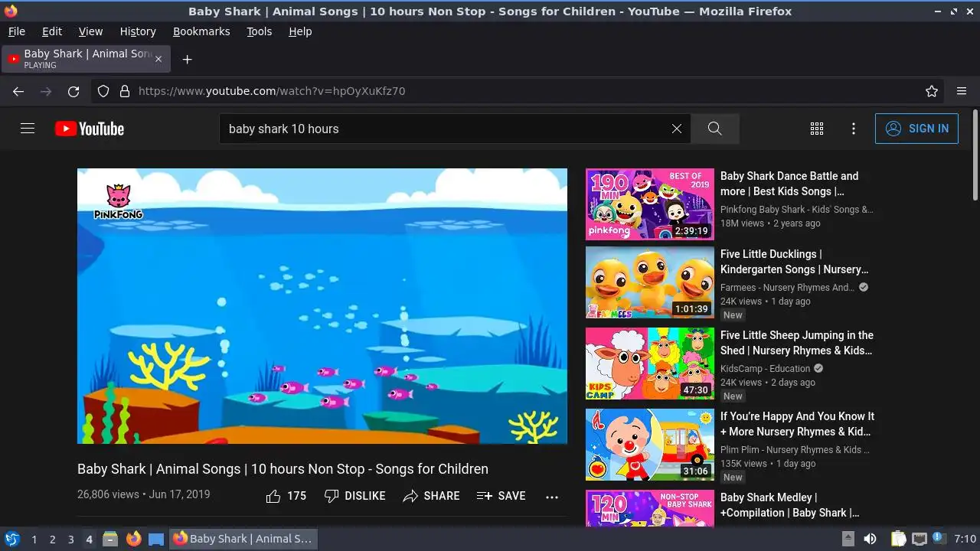Open Five Little Sheep Jumping thumbnail
The image size is (980, 551).
[650, 364]
